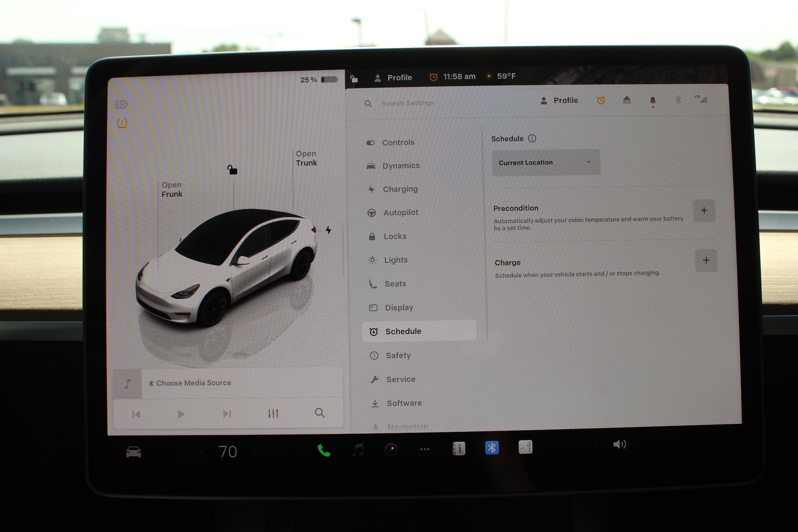Image resolution: width=798 pixels, height=532 pixels.
Task: Skip to next track
Action: tap(227, 414)
